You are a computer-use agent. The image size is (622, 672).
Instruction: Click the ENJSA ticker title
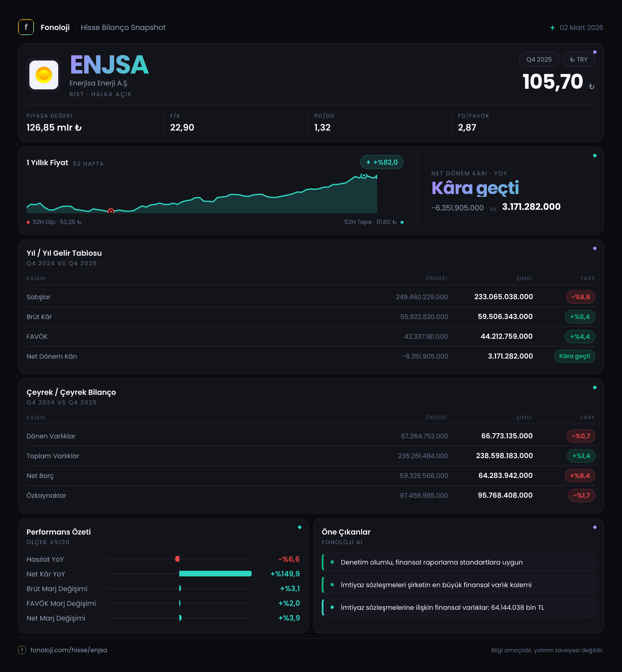pyautogui.click(x=109, y=65)
